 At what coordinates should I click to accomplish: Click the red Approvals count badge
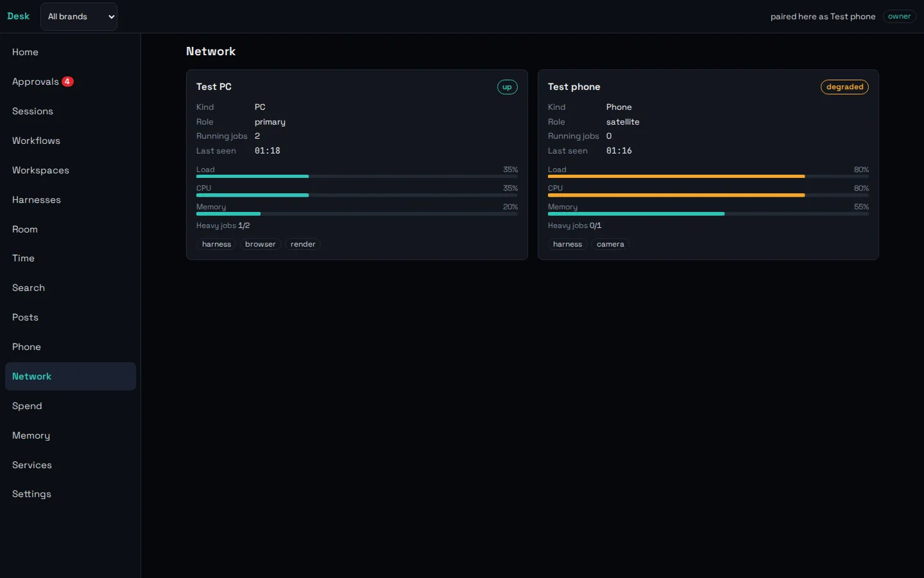[67, 82]
